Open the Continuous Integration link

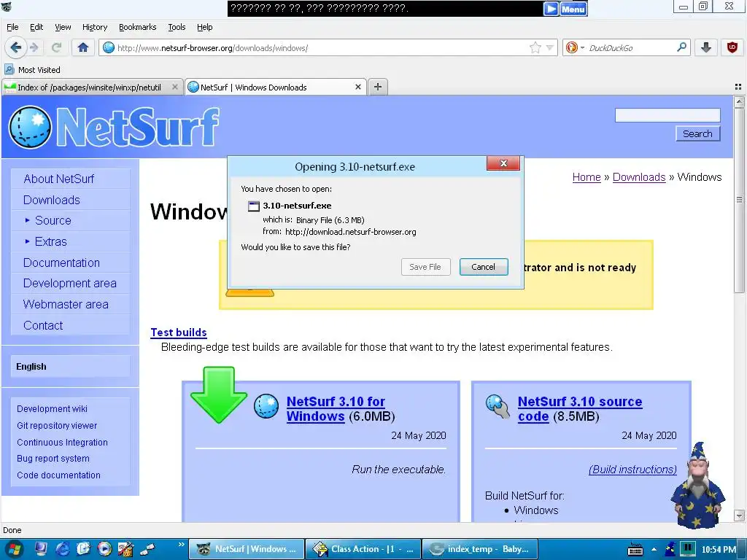click(62, 442)
